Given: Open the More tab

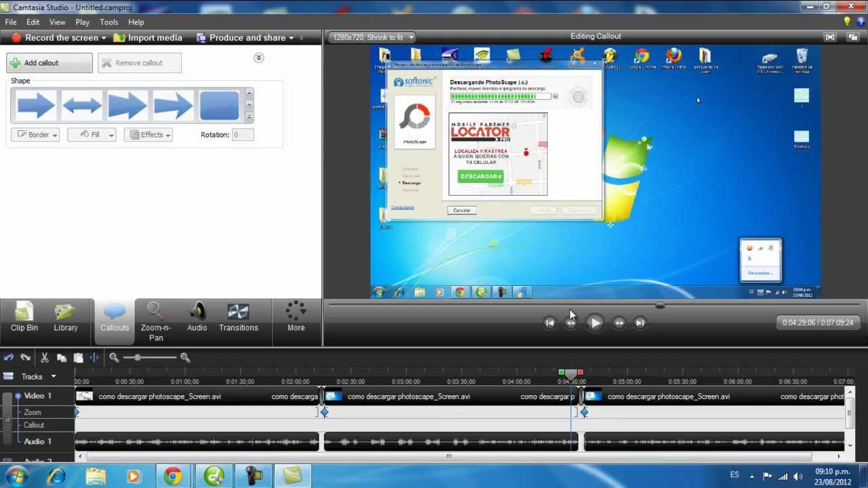Looking at the screenshot, I should coord(296,318).
